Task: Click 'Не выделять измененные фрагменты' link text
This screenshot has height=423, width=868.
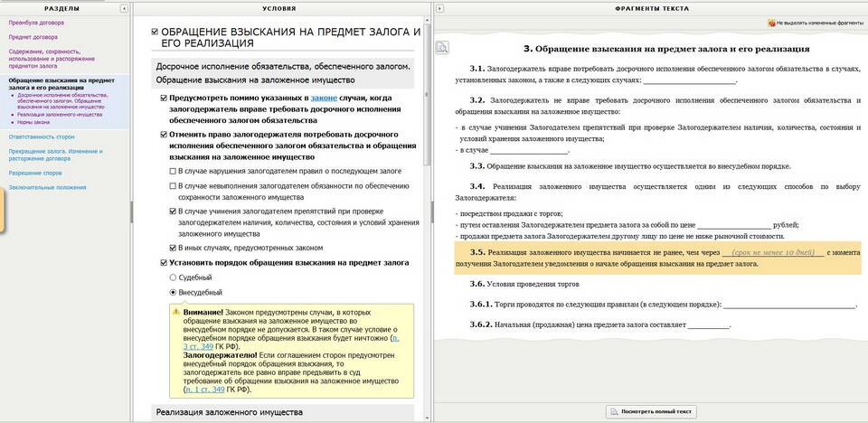Action: tap(819, 23)
